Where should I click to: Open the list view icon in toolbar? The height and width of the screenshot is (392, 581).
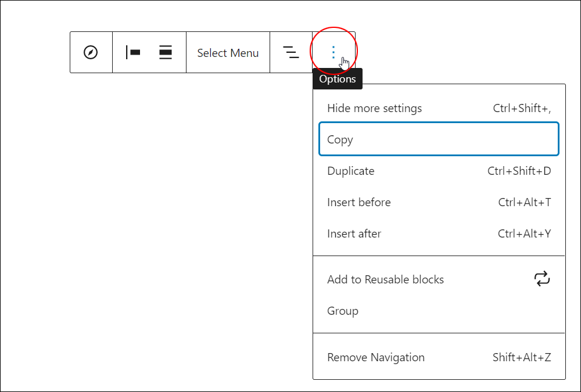coord(291,52)
